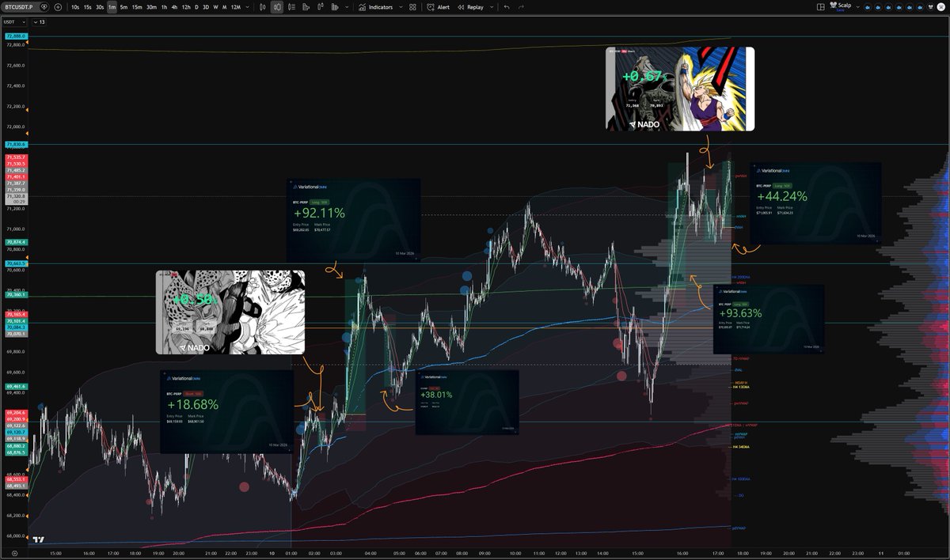950x560 pixels.
Task: Select the sixth chart style icon
Action: [x=334, y=7]
